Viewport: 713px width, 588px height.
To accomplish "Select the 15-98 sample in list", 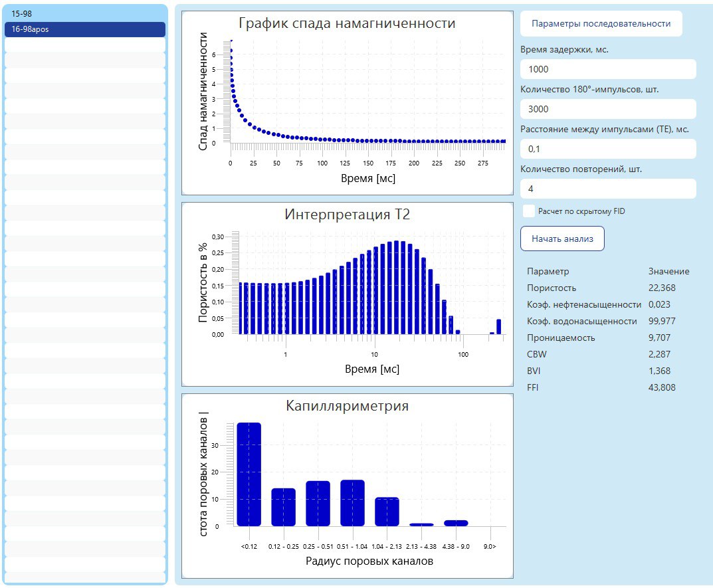I will tap(84, 14).
